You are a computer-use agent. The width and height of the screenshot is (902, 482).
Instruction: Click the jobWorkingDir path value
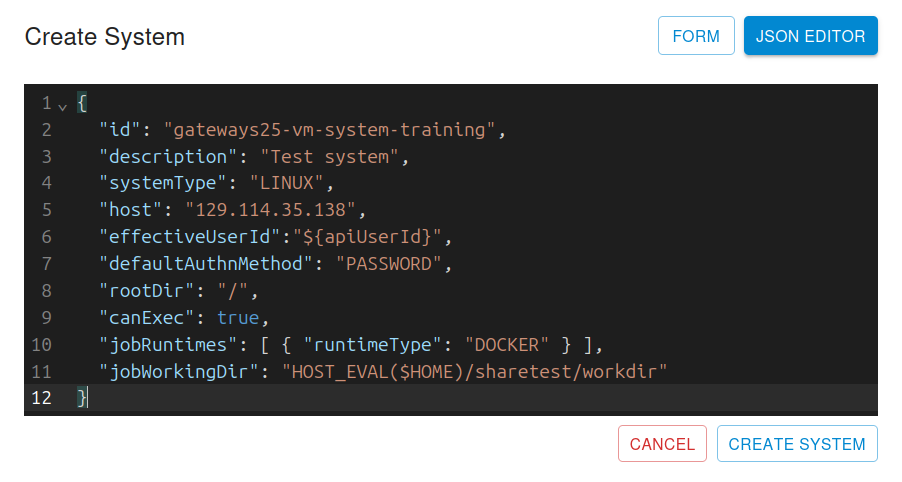tap(474, 372)
